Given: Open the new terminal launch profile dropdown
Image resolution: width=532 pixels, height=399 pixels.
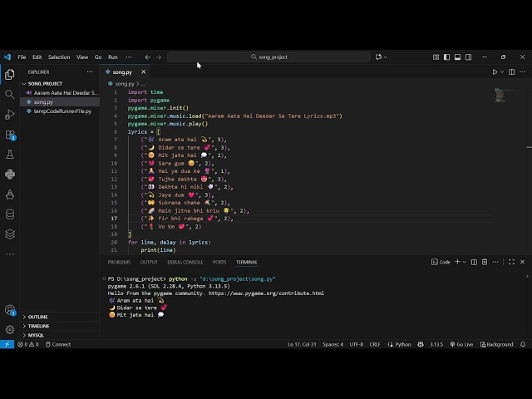Looking at the screenshot, I should (x=465, y=262).
